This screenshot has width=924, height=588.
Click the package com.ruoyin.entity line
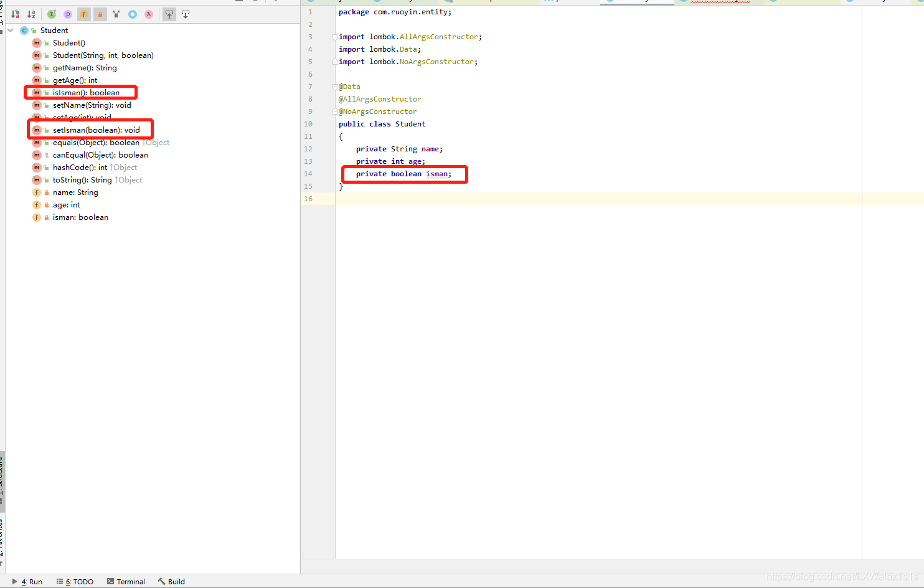click(x=395, y=12)
